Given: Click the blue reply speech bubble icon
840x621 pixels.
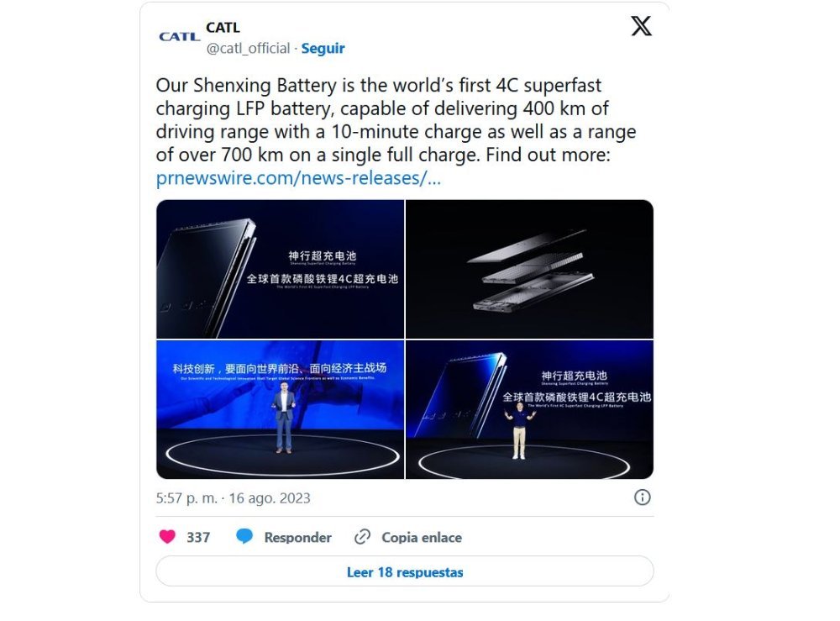Looking at the screenshot, I should (244, 536).
